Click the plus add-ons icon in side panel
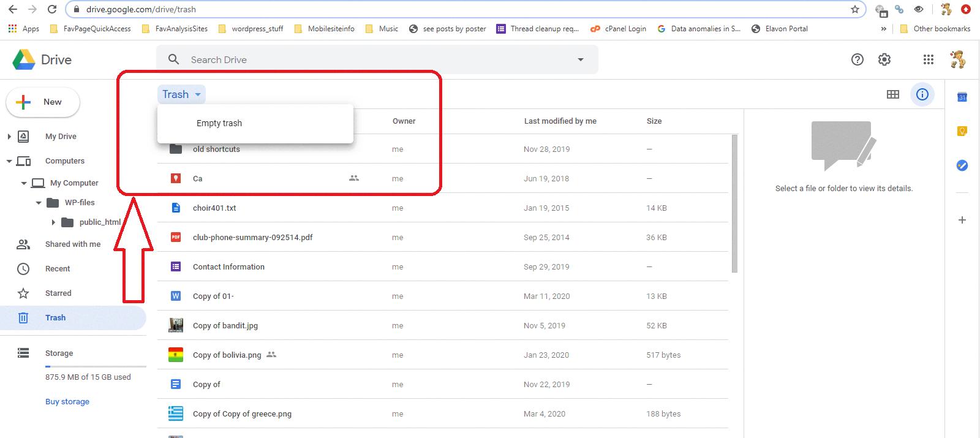 pyautogui.click(x=962, y=220)
